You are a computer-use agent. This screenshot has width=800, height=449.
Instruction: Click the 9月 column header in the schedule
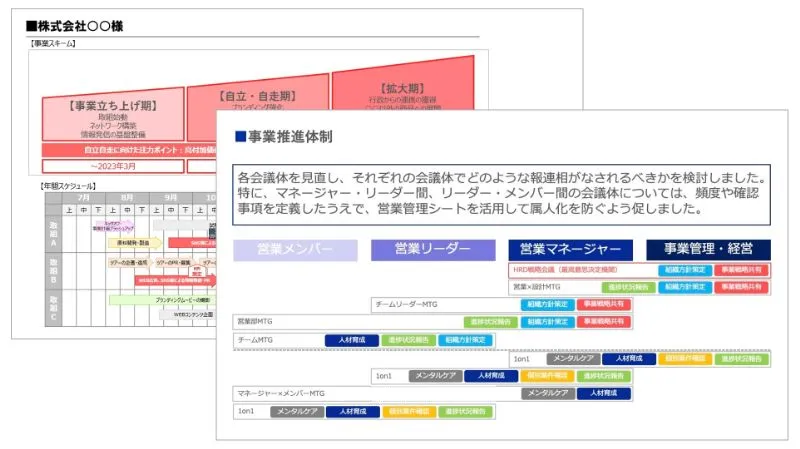tap(170, 197)
